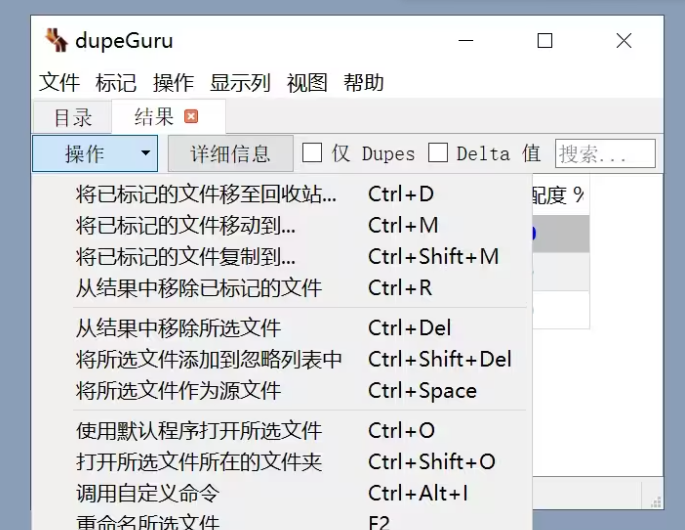Minimize the dupeGuru window
This screenshot has height=530, width=685.
(x=466, y=41)
